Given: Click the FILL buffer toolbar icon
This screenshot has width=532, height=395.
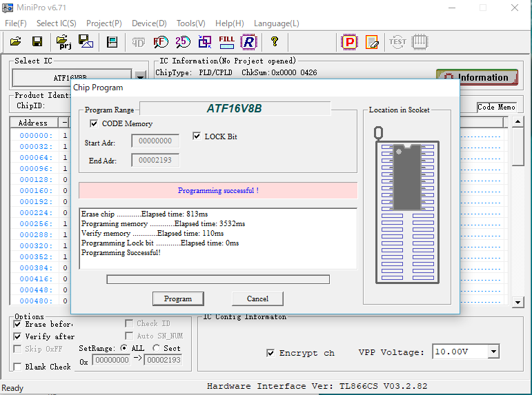Looking at the screenshot, I should tap(226, 42).
